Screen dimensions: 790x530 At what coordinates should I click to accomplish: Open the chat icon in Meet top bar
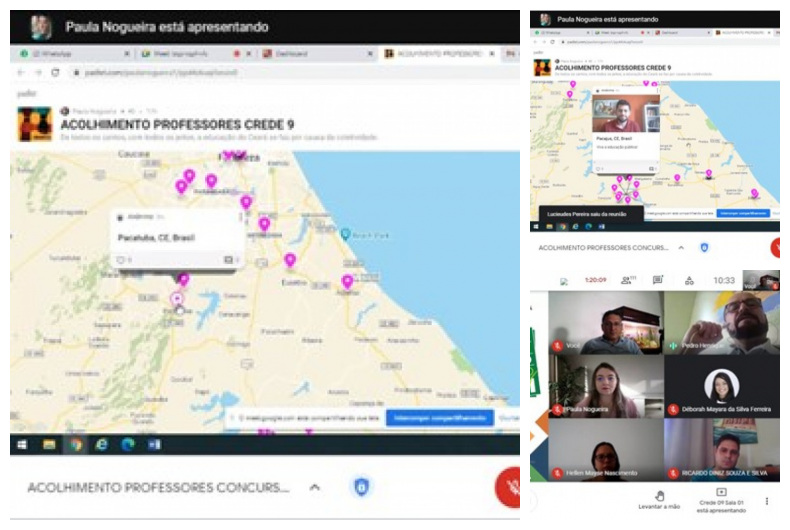[658, 280]
